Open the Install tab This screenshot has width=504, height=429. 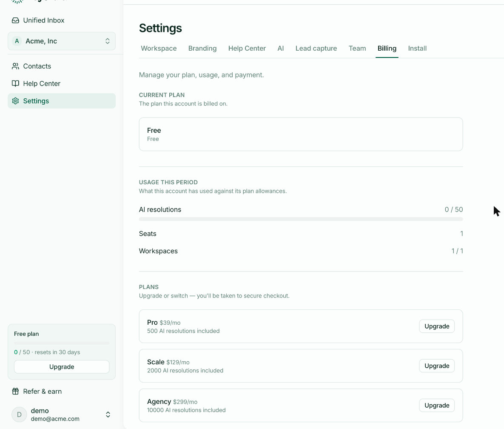[417, 49]
